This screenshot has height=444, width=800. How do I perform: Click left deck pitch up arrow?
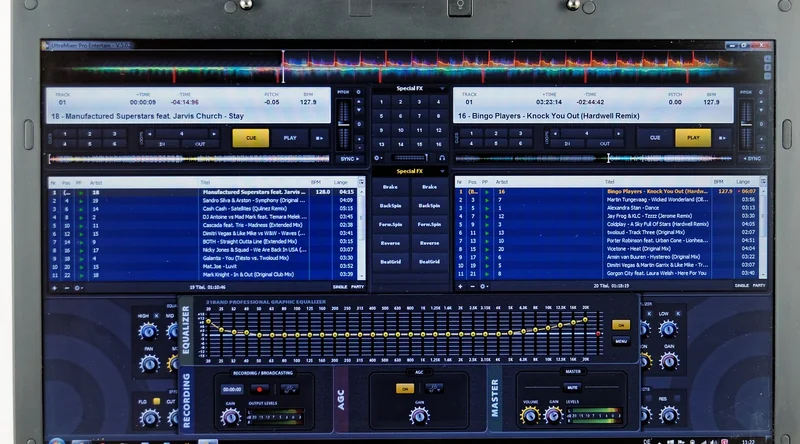coord(359,102)
